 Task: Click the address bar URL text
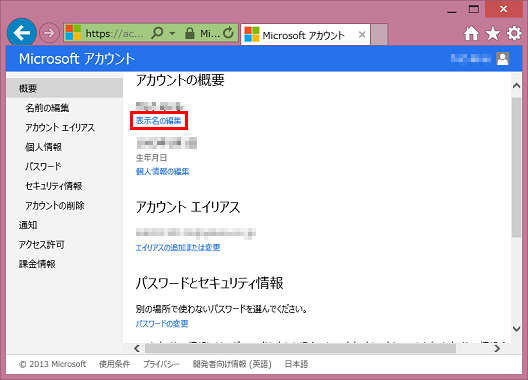pyautogui.click(x=114, y=33)
